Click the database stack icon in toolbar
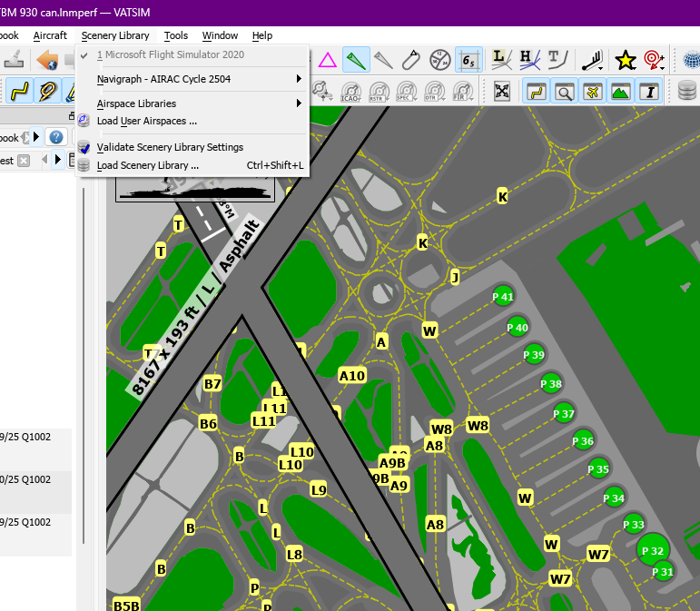 tap(687, 91)
